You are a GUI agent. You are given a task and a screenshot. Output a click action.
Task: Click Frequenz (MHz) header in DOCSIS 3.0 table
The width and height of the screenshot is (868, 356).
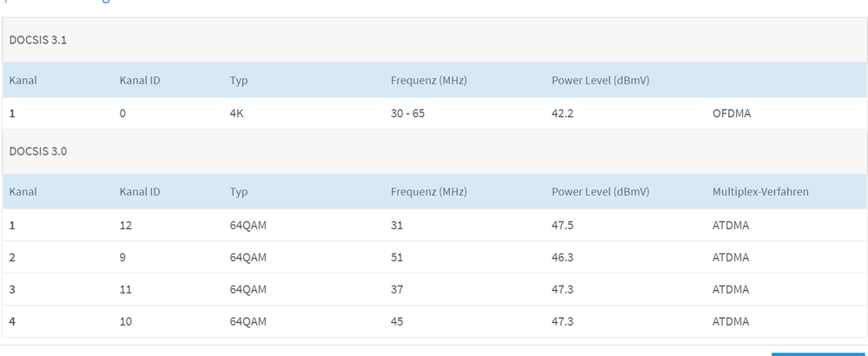tap(429, 192)
